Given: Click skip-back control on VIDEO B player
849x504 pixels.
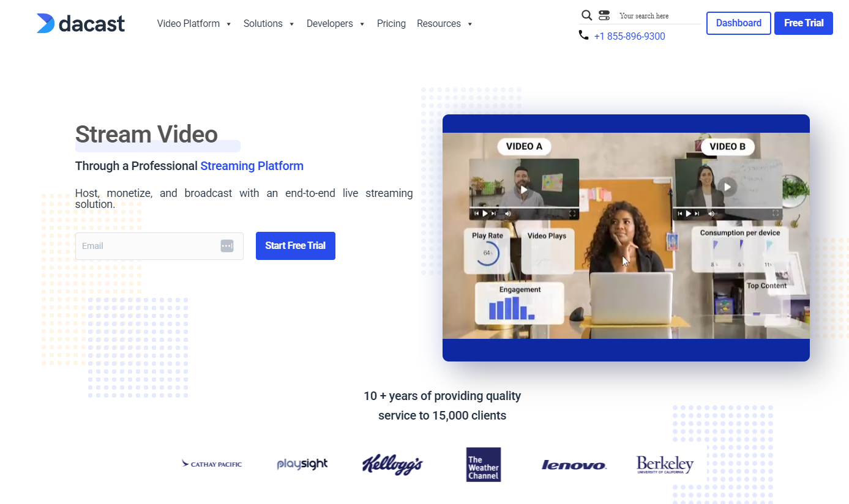Looking at the screenshot, I should (680, 213).
